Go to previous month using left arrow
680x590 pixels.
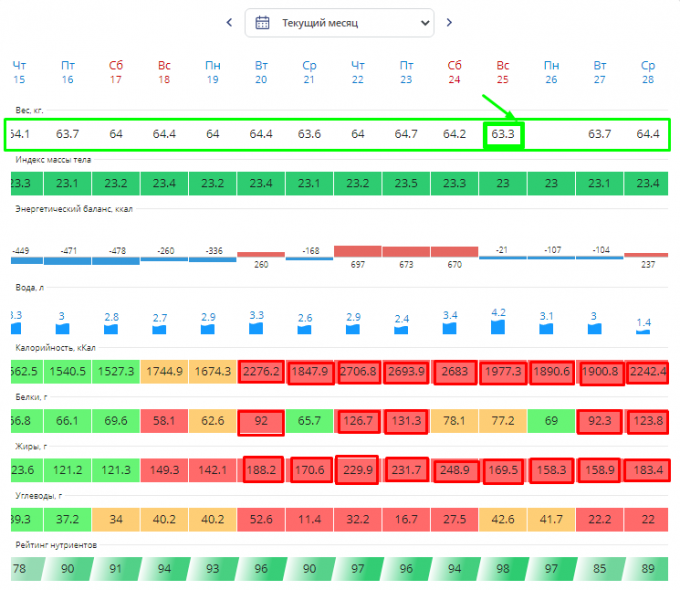coord(229,22)
